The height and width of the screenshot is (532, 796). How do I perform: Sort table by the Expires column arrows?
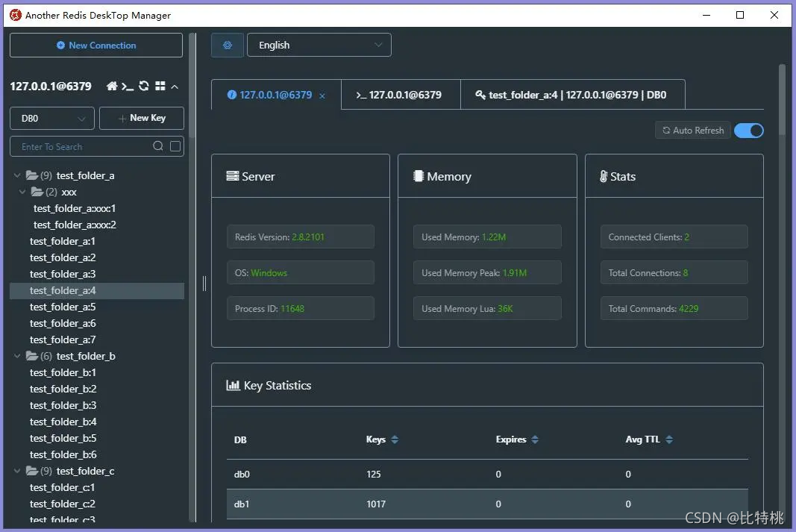(535, 439)
